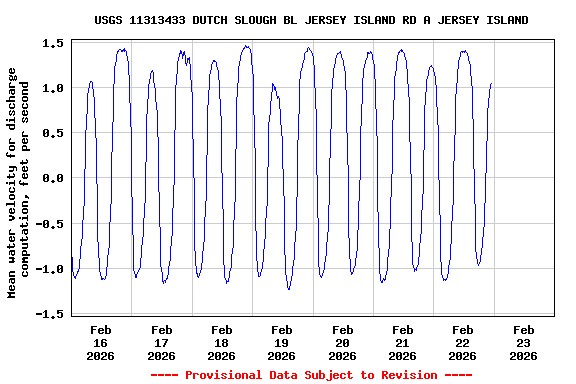Click the 'Feb 17 2026' date label

point(161,343)
